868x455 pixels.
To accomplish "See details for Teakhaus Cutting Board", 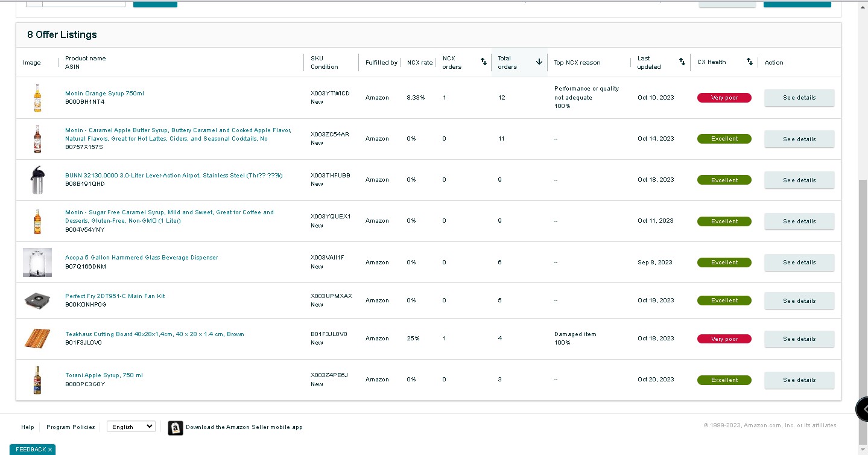I will tap(799, 339).
